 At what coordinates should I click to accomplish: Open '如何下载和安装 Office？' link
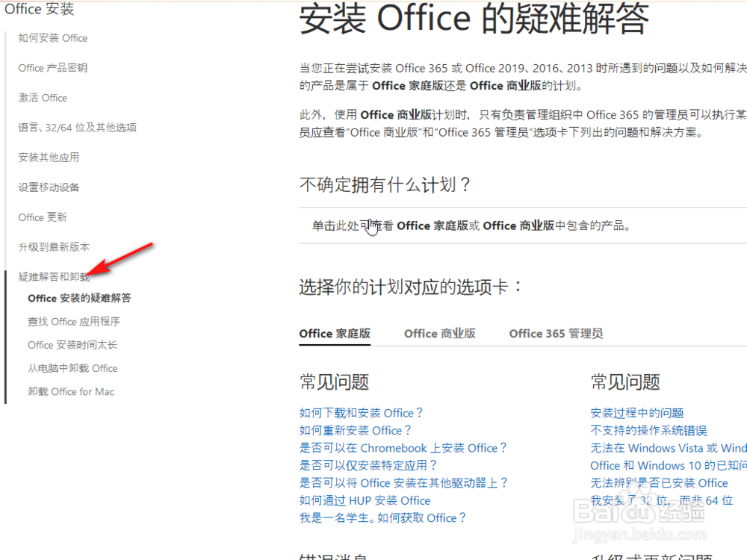361,414
